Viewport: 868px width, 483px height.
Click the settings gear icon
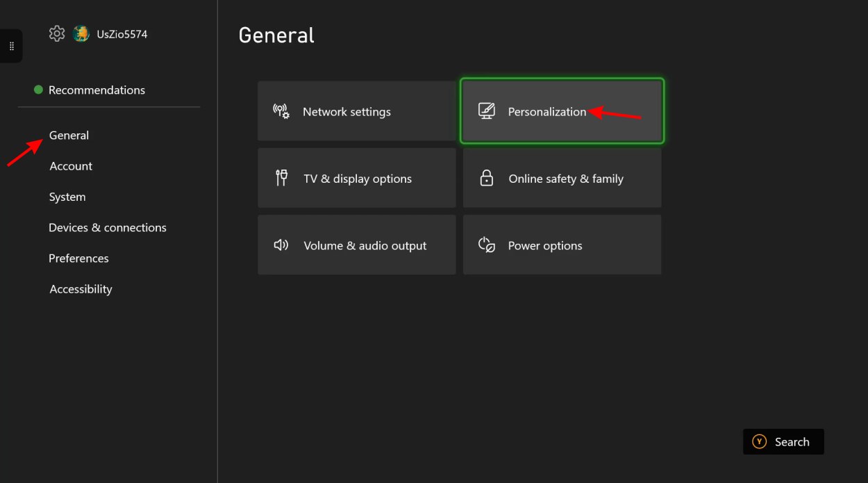coord(57,33)
